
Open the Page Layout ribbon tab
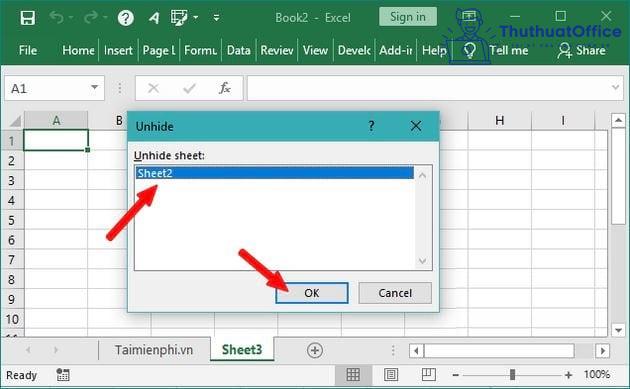click(x=159, y=50)
